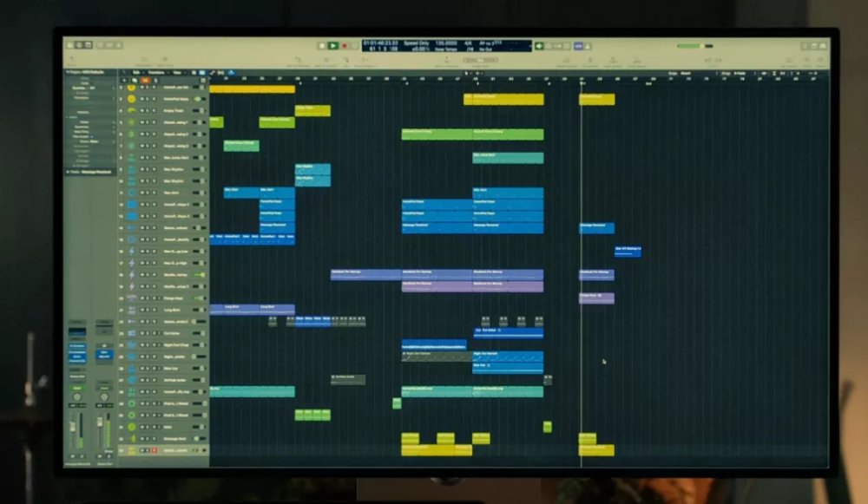The height and width of the screenshot is (504, 868).
Task: Expand the Track inspector disclosure triangle
Action: [x=68, y=172]
